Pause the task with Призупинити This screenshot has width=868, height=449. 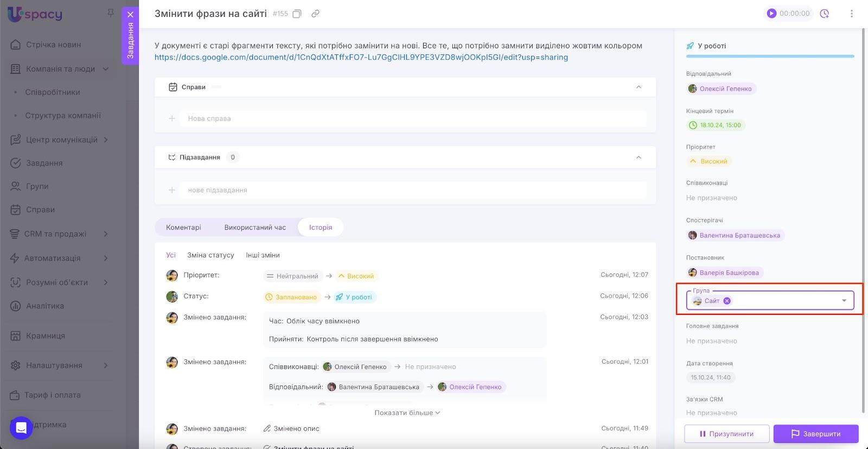pyautogui.click(x=727, y=434)
